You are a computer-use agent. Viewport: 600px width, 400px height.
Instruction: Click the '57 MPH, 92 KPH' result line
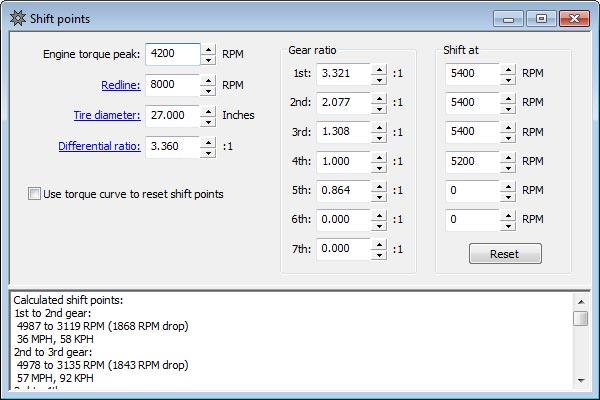[x=55, y=378]
